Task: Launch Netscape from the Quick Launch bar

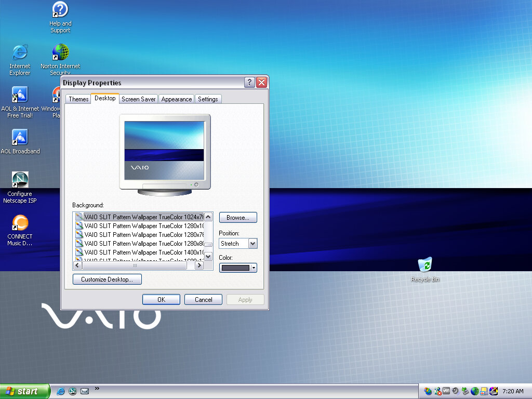Action: [73, 391]
